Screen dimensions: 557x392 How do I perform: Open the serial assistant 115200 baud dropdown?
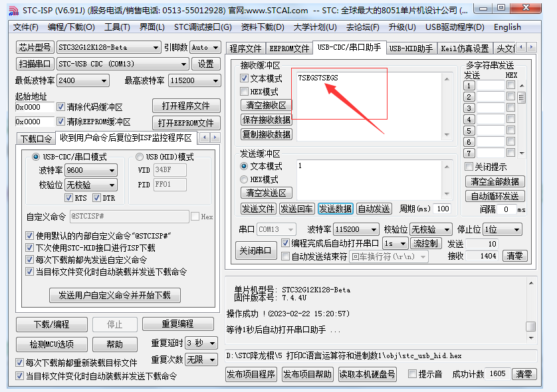(x=374, y=229)
